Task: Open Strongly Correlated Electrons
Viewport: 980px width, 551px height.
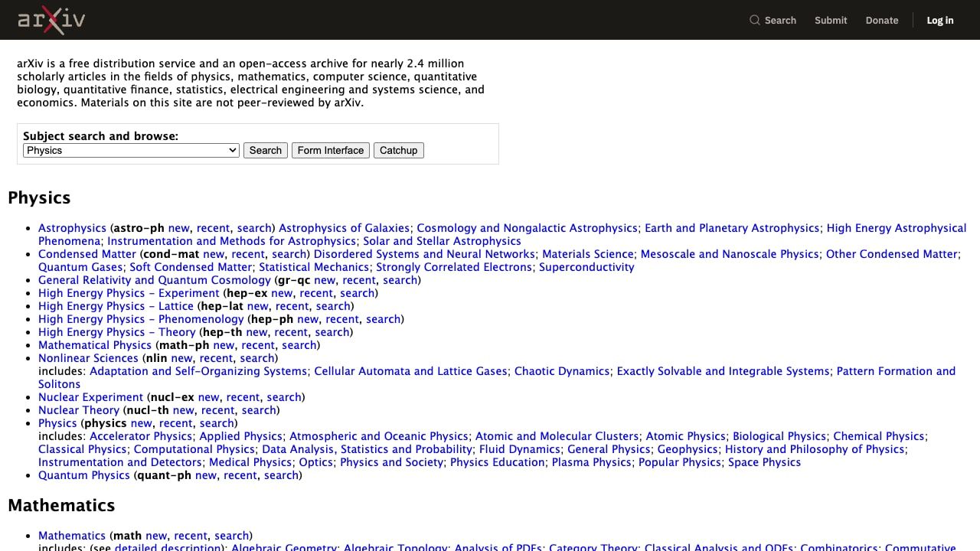Action: point(454,267)
